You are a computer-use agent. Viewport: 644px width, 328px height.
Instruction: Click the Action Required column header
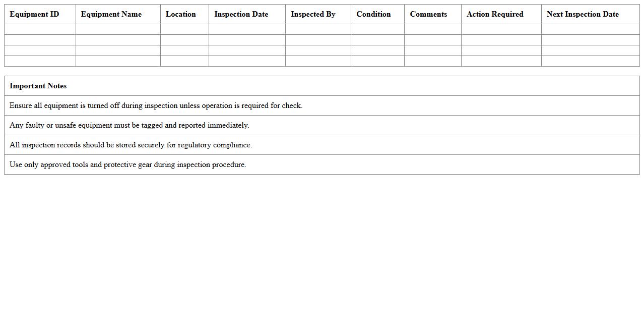495,14
